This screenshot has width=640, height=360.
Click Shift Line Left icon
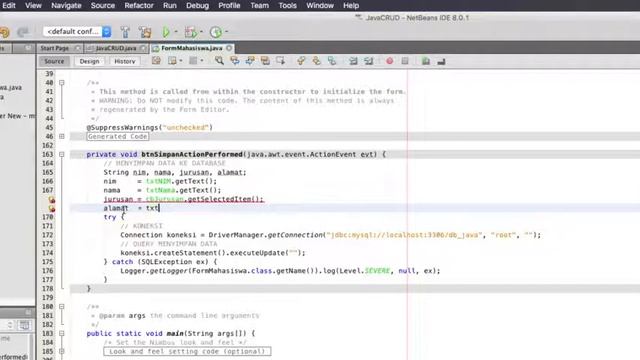[353, 61]
